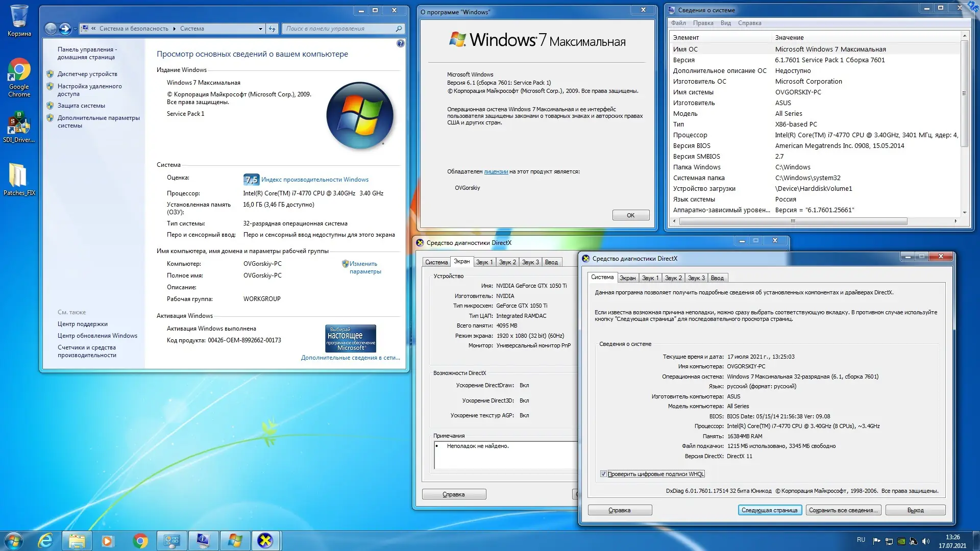Open Internet Explorer from the taskbar
This screenshot has width=980, height=551.
(46, 541)
